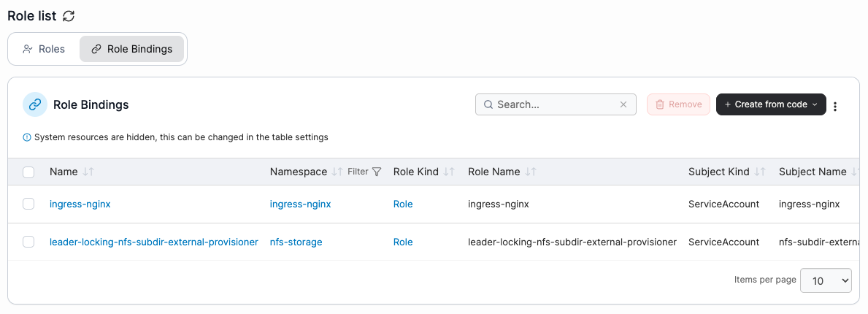This screenshot has height=314, width=868.
Task: Select the Role Bindings tab
Action: click(131, 49)
